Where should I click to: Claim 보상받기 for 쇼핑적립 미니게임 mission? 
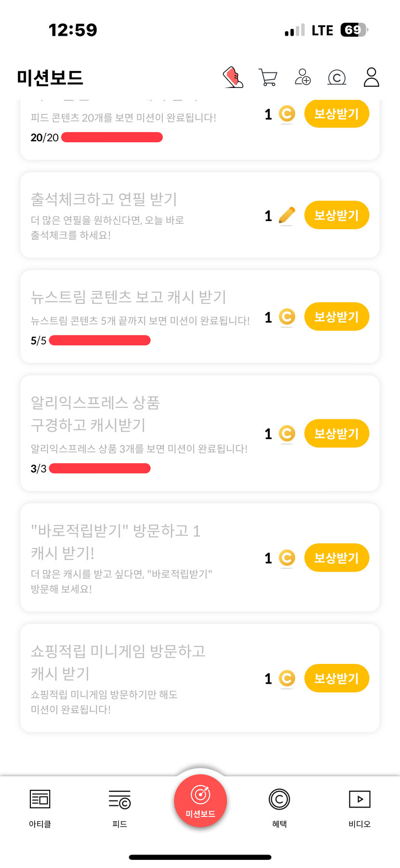point(336,678)
